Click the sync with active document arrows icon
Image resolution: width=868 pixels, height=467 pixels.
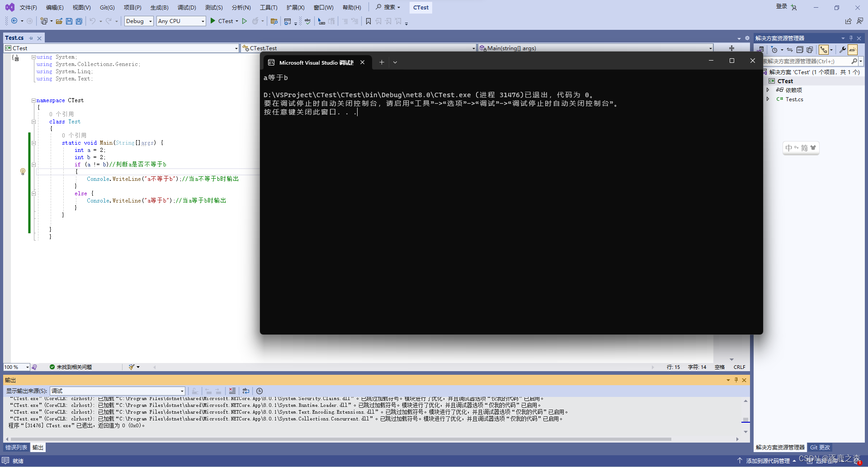(790, 50)
